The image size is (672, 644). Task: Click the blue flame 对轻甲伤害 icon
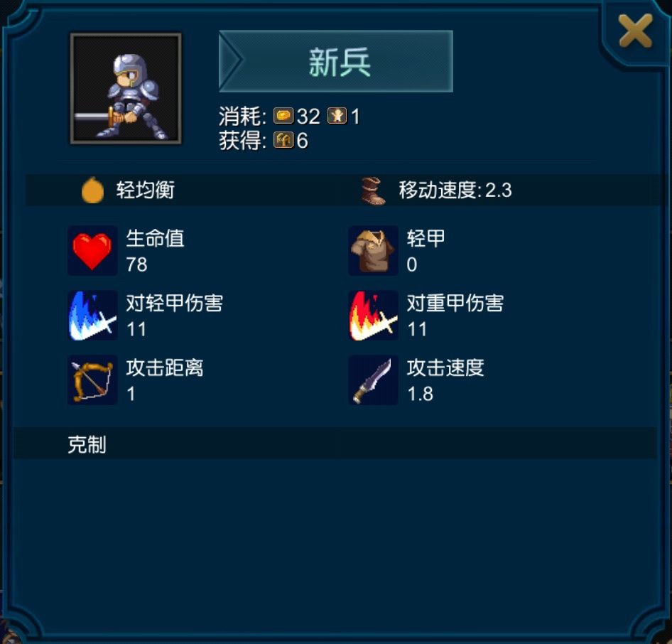pos(92,316)
